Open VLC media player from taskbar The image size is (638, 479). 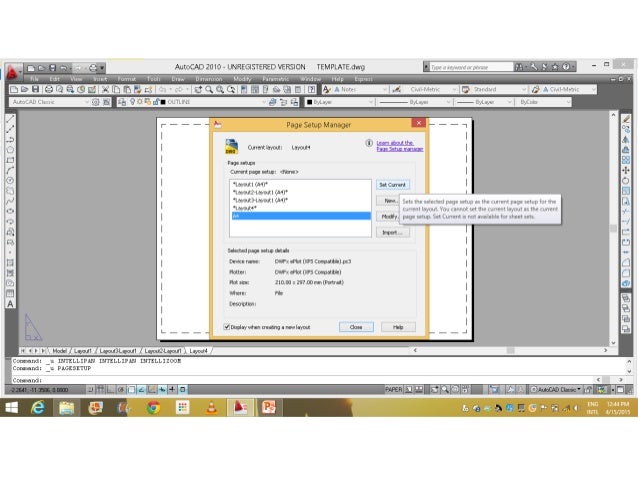point(211,407)
